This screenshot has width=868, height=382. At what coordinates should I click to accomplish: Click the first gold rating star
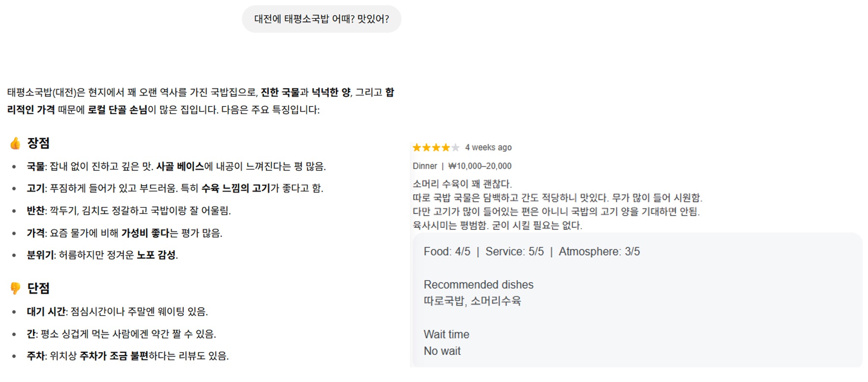[417, 148]
